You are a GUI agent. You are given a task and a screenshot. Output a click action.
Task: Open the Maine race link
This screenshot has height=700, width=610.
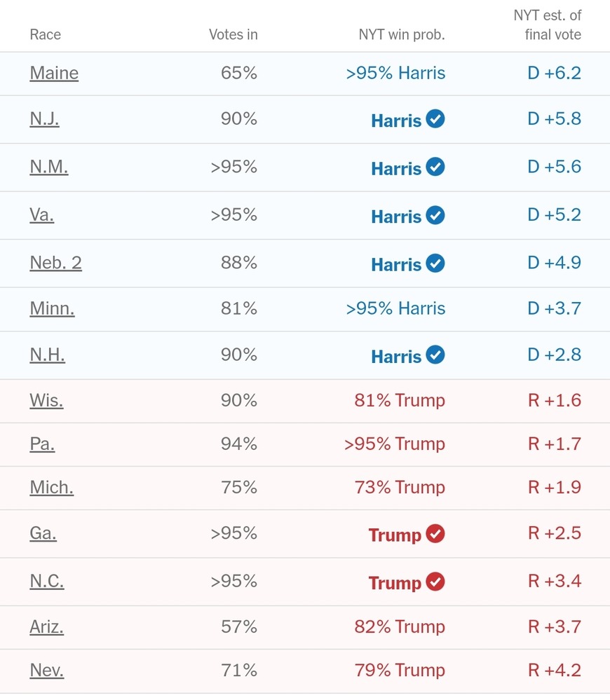[54, 73]
